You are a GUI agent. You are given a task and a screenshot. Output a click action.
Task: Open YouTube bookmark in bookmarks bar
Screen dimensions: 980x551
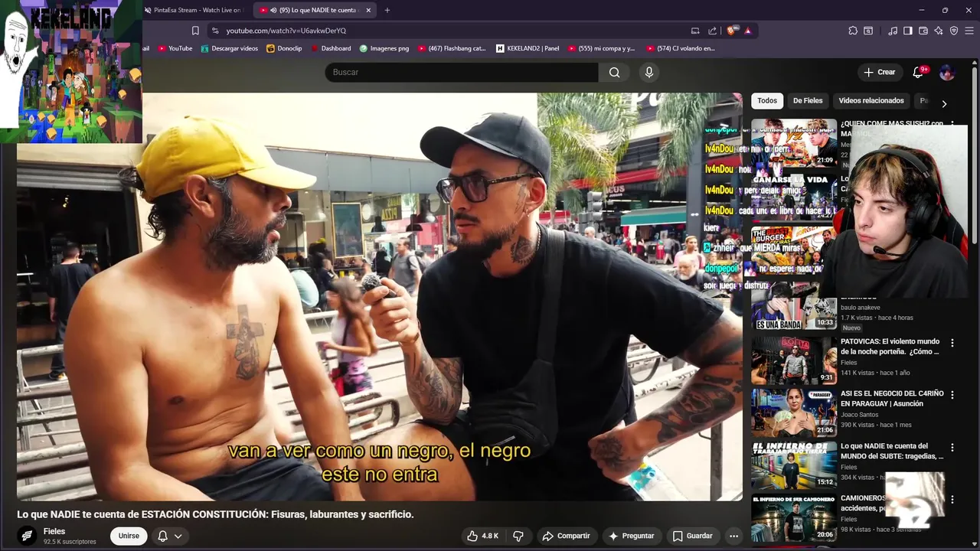(175, 48)
